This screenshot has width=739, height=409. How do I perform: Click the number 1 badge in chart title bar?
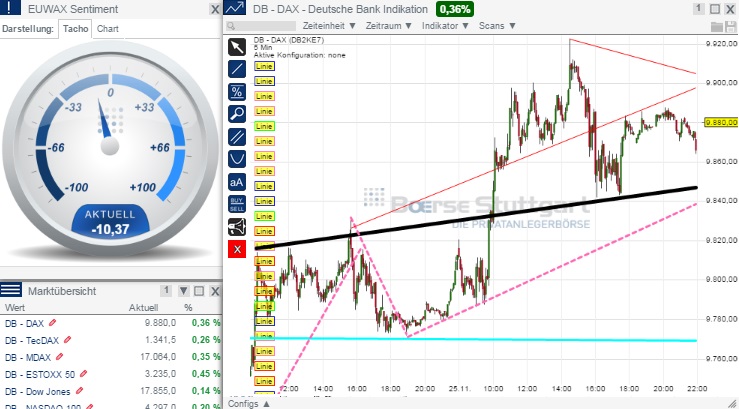click(699, 8)
